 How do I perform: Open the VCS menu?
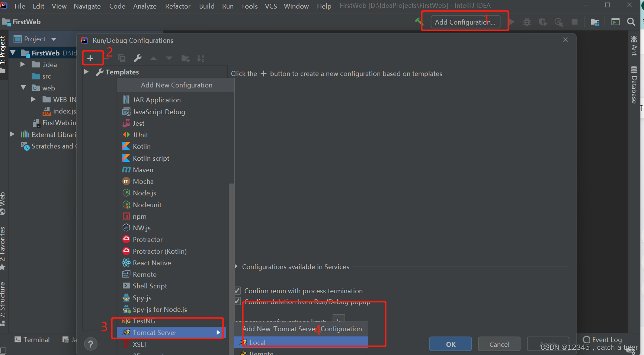[x=271, y=6]
